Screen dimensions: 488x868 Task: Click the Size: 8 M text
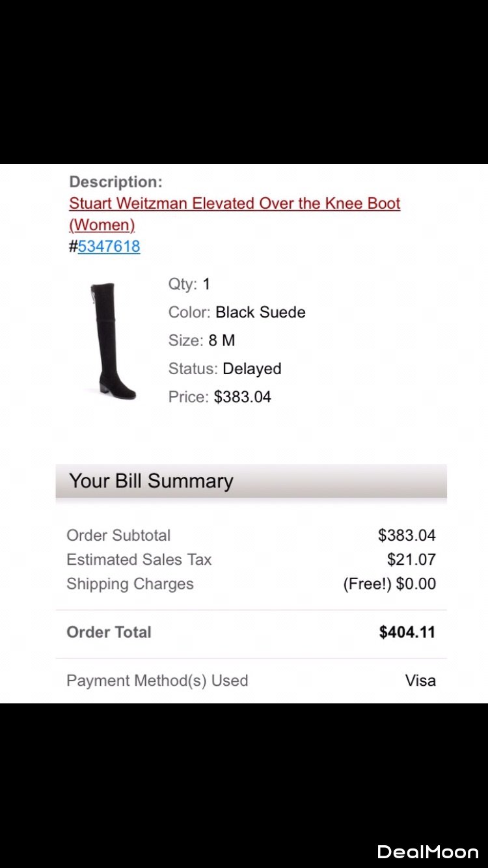click(x=202, y=340)
